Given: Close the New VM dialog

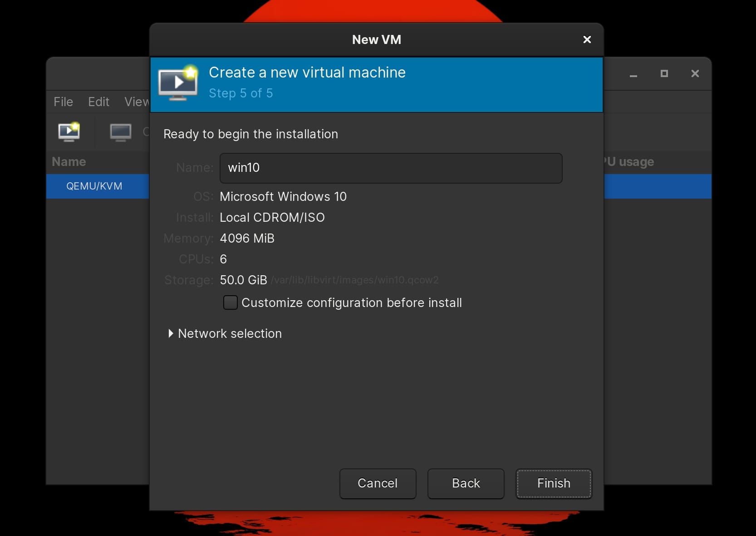Looking at the screenshot, I should (587, 39).
